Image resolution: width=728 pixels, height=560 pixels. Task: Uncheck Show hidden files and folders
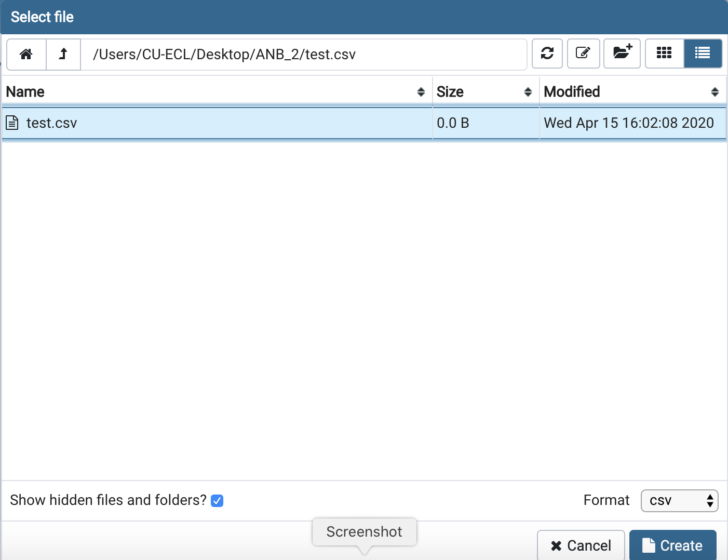click(x=217, y=501)
